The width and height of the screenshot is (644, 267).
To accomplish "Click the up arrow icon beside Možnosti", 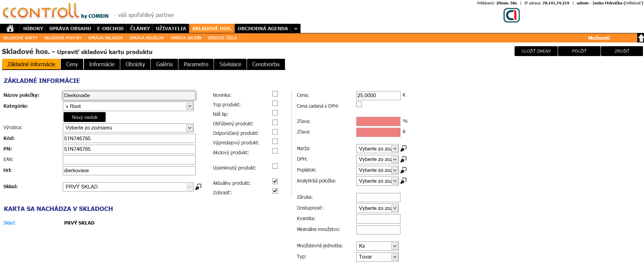I will [x=640, y=38].
